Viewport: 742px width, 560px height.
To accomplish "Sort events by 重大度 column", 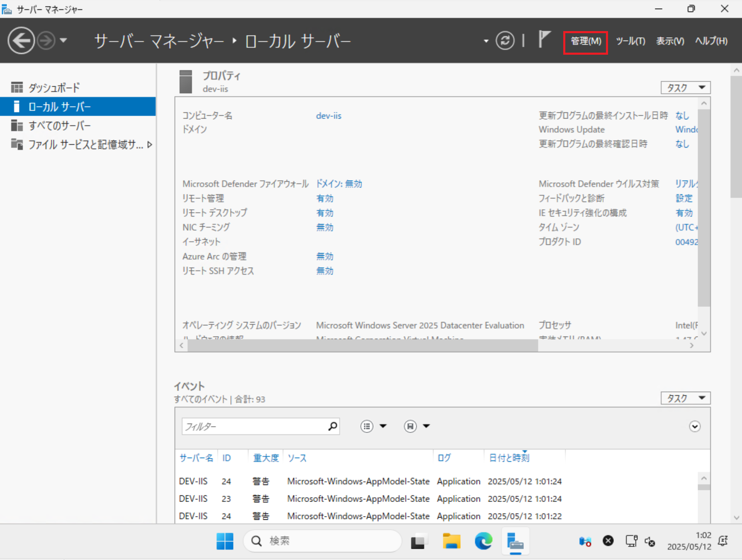I will coord(266,458).
